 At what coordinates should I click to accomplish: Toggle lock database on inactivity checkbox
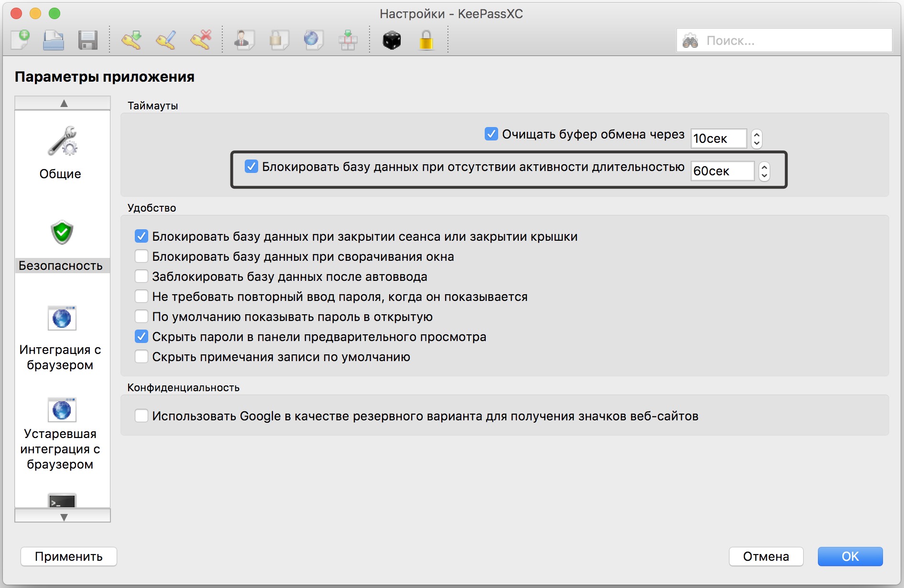click(251, 167)
